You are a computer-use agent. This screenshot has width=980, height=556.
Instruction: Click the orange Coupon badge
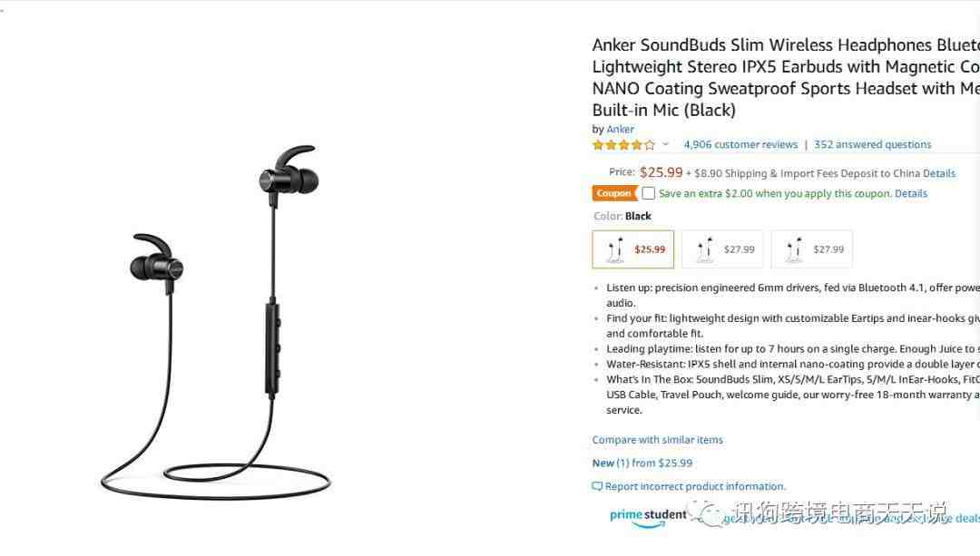pyautogui.click(x=614, y=194)
